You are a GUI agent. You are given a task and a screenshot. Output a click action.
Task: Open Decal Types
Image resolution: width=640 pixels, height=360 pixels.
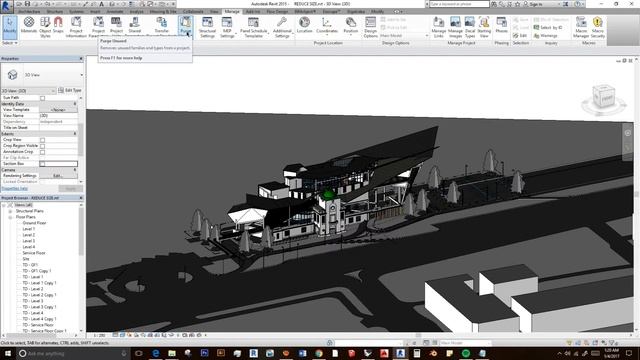coord(470,27)
